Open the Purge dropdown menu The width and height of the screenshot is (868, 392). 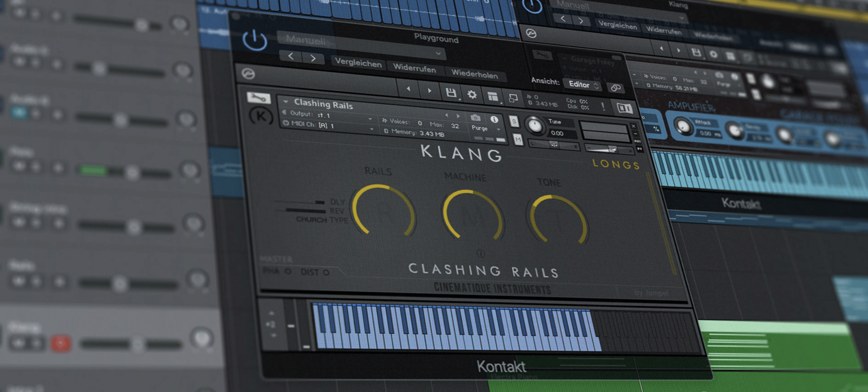tap(485, 128)
